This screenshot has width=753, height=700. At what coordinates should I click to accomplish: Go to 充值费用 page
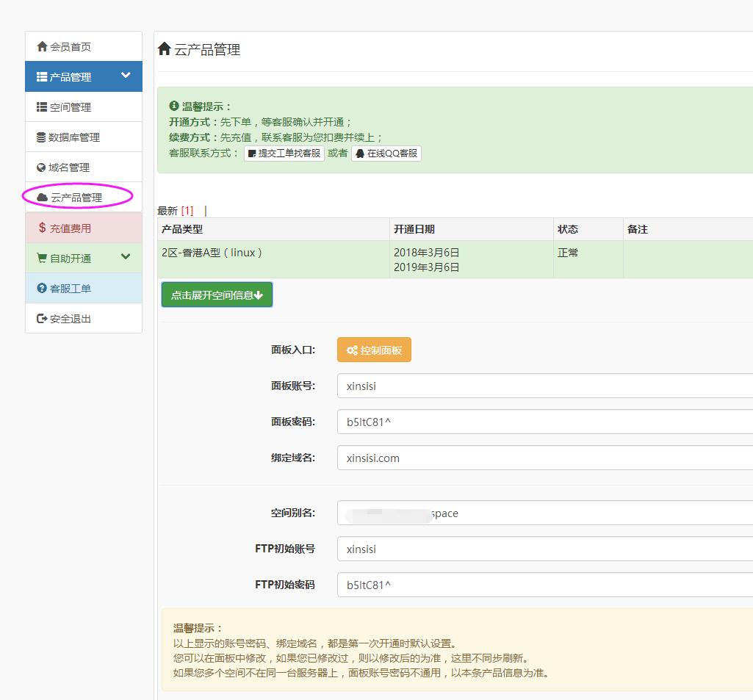(x=84, y=228)
